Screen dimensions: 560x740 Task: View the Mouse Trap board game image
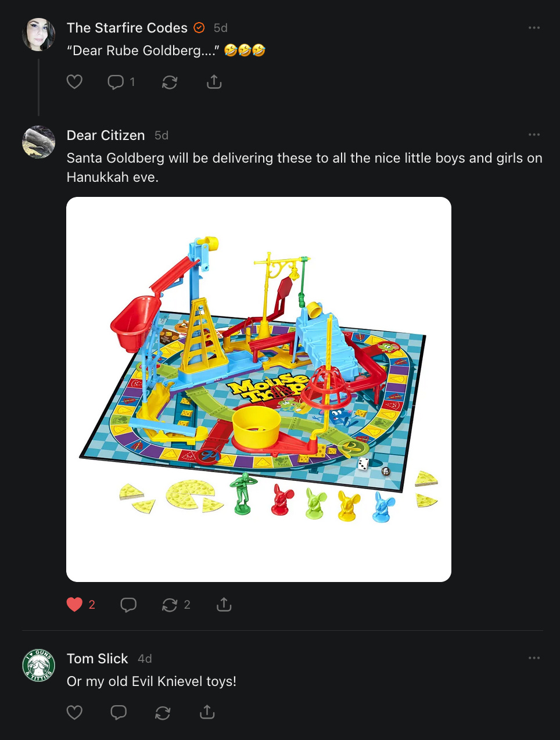pos(259,389)
